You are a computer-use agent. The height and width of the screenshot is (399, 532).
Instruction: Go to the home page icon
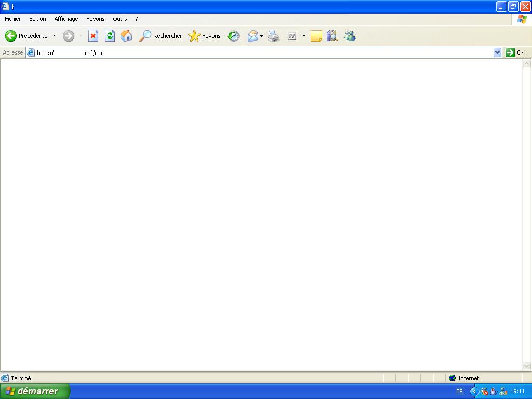126,36
